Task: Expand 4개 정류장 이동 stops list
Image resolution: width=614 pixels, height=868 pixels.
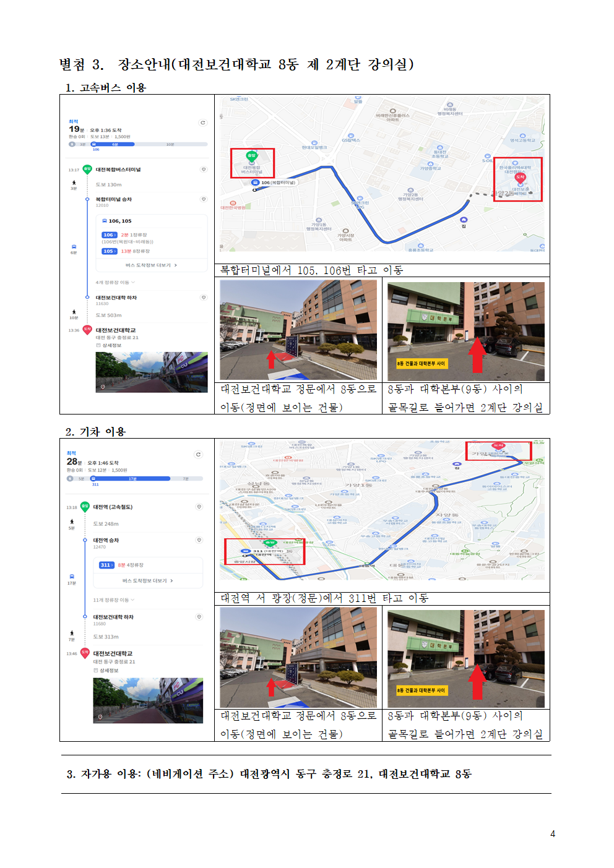Action: pyautogui.click(x=115, y=282)
